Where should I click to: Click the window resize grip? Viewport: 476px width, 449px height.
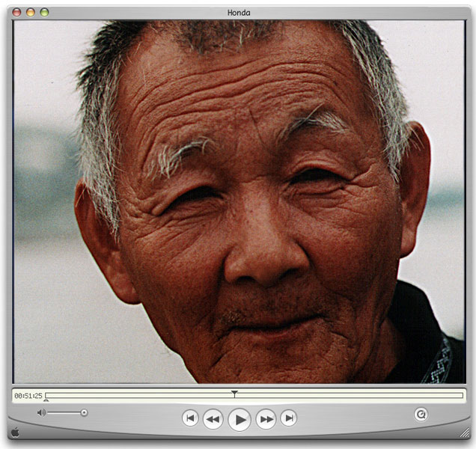pyautogui.click(x=465, y=433)
